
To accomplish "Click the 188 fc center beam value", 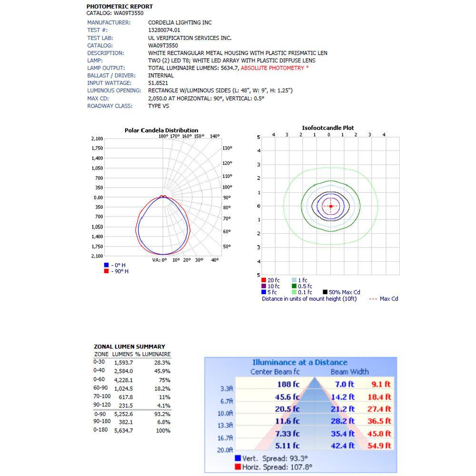I will point(288,384).
